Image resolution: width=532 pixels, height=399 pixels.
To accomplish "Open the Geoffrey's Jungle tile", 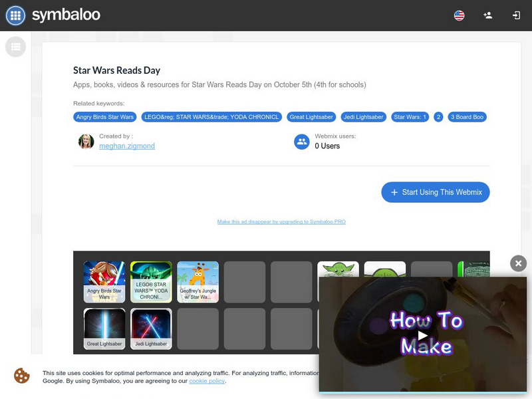I will click(198, 282).
